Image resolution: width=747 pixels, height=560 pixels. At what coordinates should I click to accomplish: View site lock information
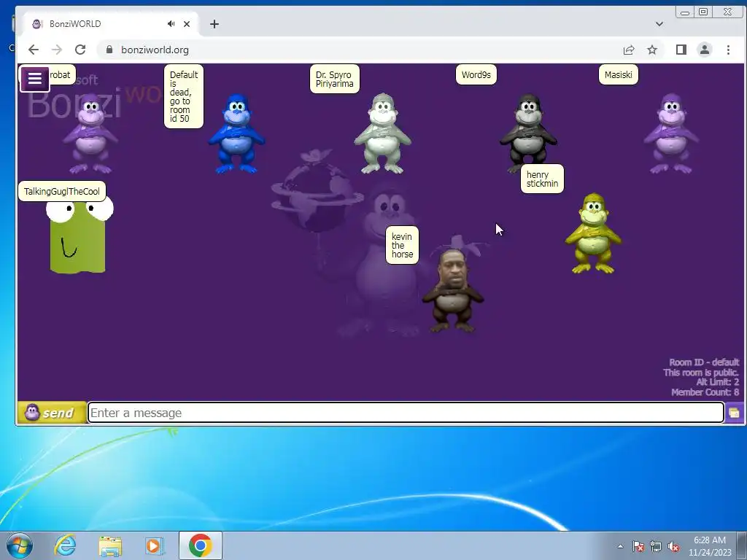coord(109,50)
